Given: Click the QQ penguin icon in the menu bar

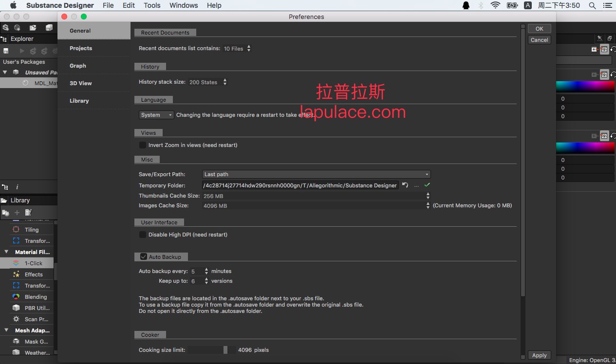Looking at the screenshot, I should [x=466, y=5].
